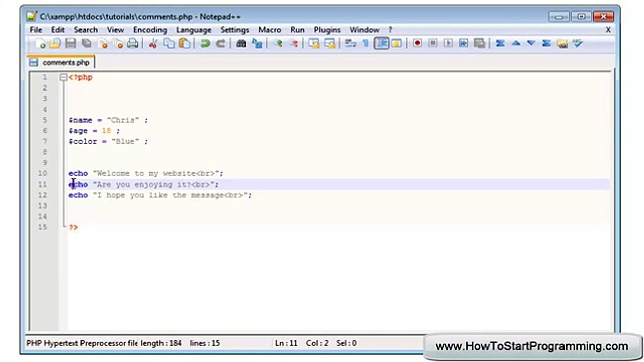Collapse the php fold marker on line 1
The image size is (644, 362).
pyautogui.click(x=63, y=77)
